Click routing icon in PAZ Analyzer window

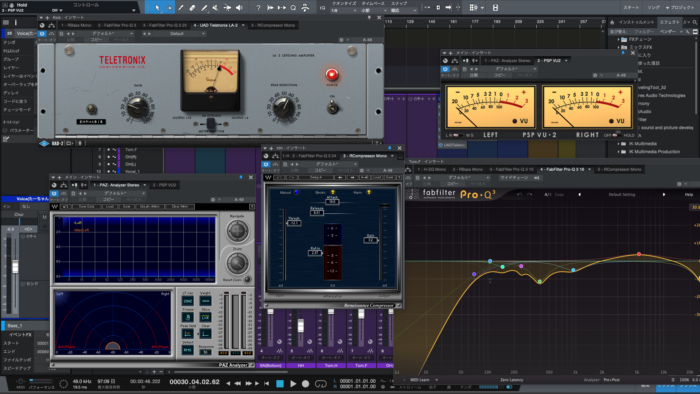click(64, 185)
